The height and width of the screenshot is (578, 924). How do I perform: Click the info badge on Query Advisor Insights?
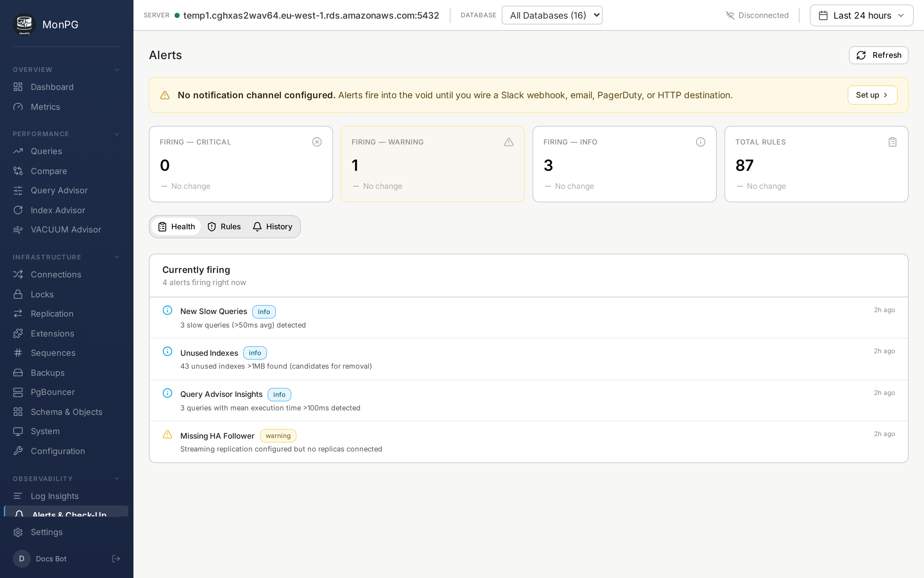click(x=279, y=395)
